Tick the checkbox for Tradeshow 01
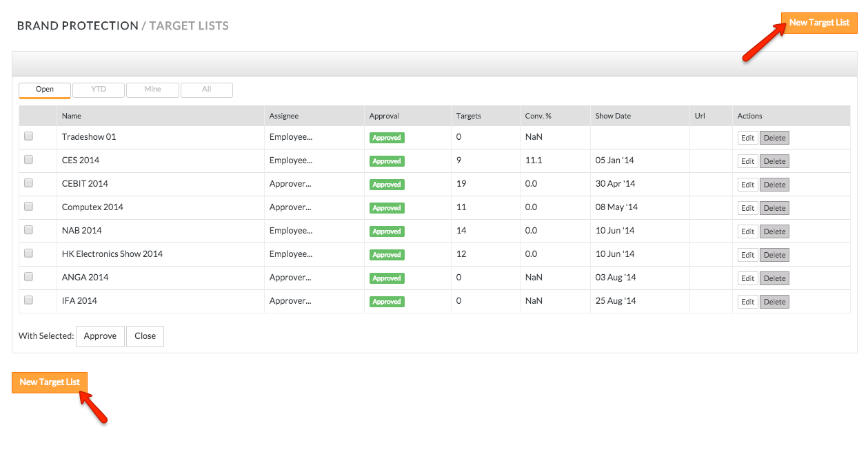This screenshot has width=868, height=465. (29, 136)
